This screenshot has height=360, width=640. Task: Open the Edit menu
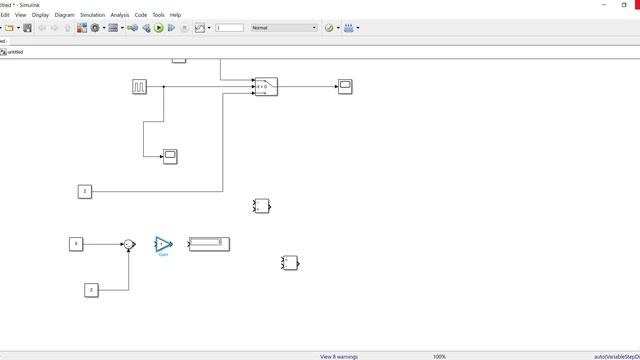(4, 15)
